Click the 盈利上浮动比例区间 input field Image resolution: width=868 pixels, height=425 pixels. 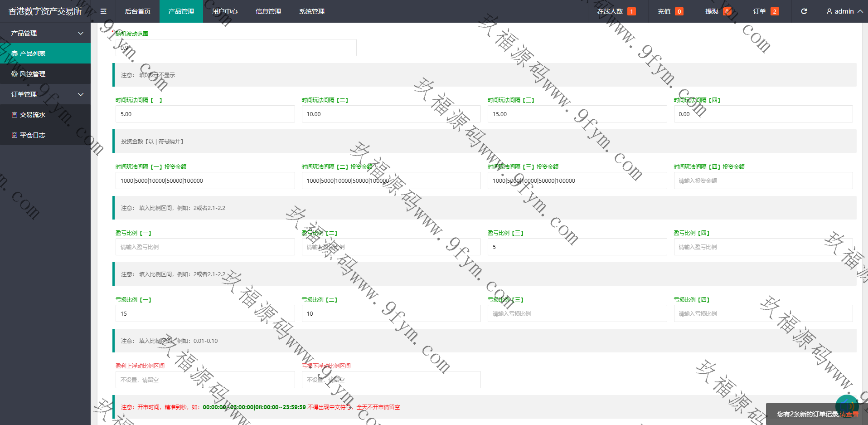[205, 380]
